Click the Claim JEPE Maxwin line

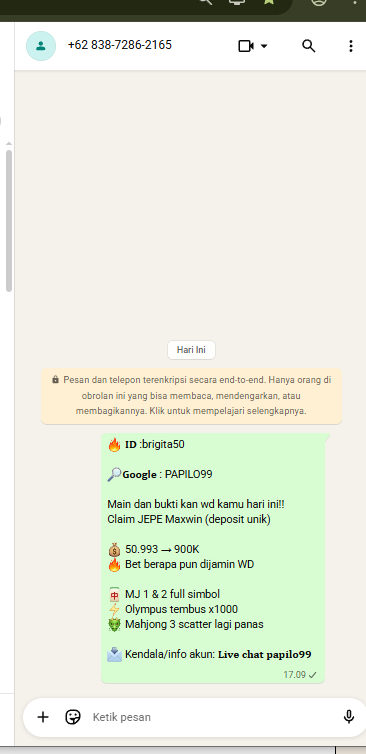189,519
